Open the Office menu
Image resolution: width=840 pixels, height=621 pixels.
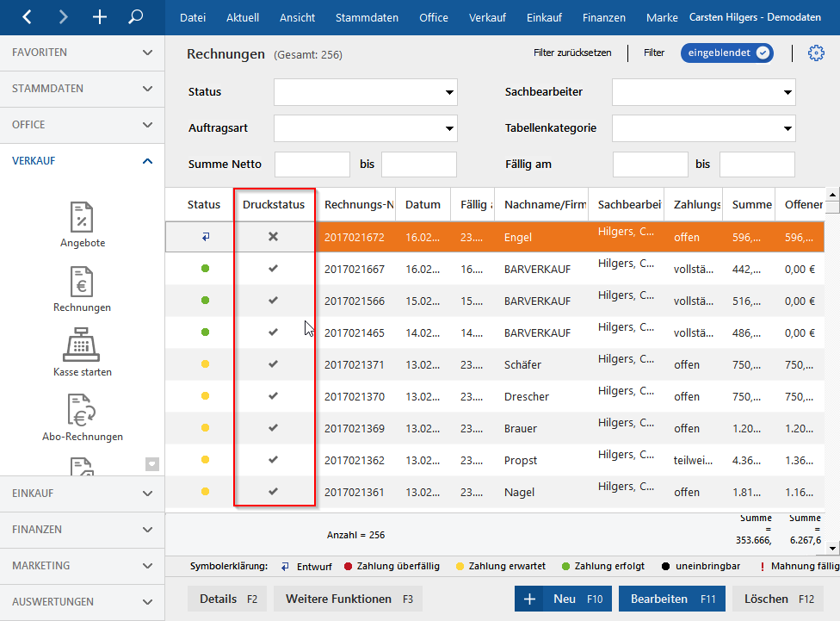(x=434, y=18)
